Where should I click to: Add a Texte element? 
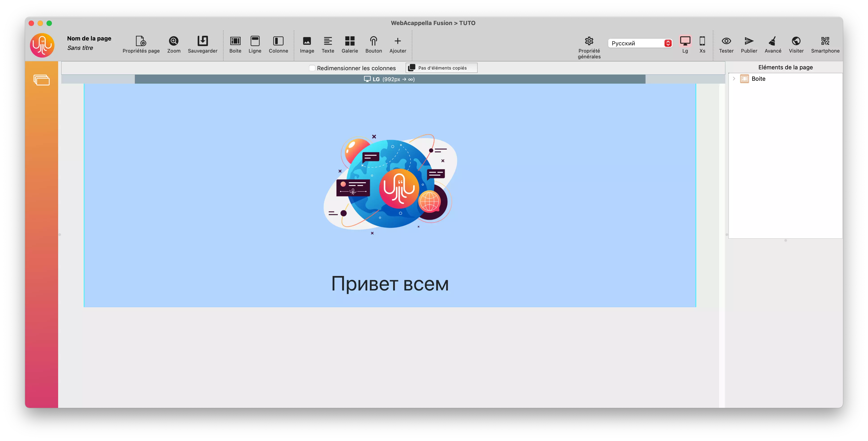328,45
